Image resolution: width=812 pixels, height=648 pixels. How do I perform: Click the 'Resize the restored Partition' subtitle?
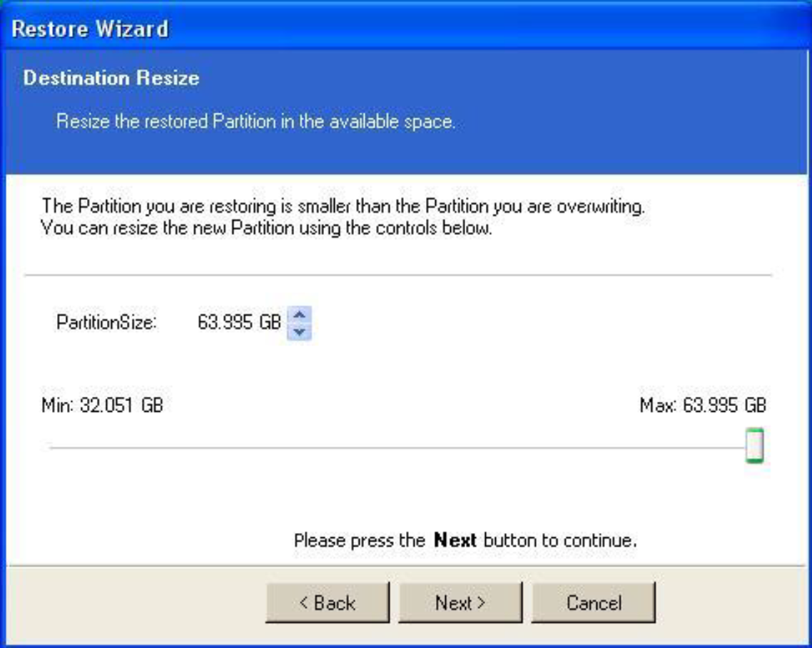255,121
